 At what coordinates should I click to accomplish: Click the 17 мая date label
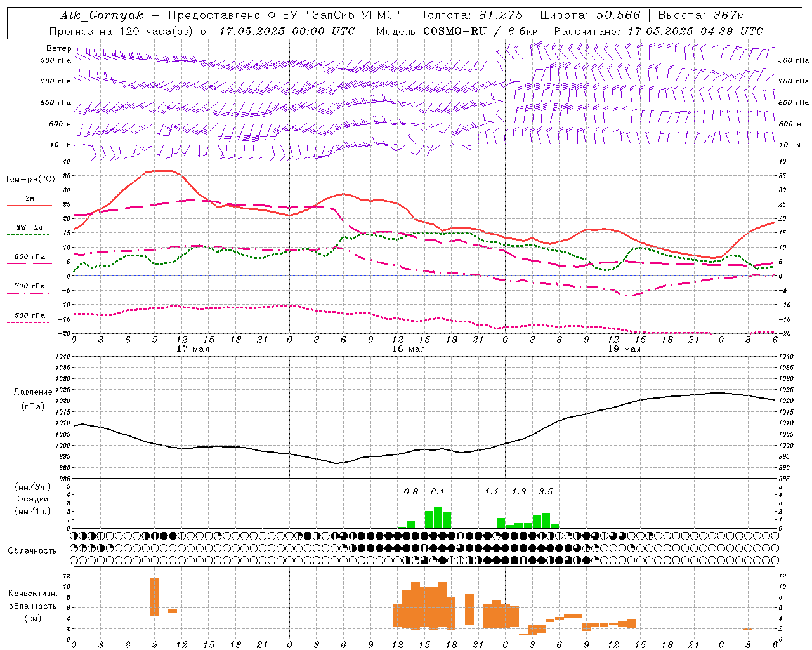192,349
